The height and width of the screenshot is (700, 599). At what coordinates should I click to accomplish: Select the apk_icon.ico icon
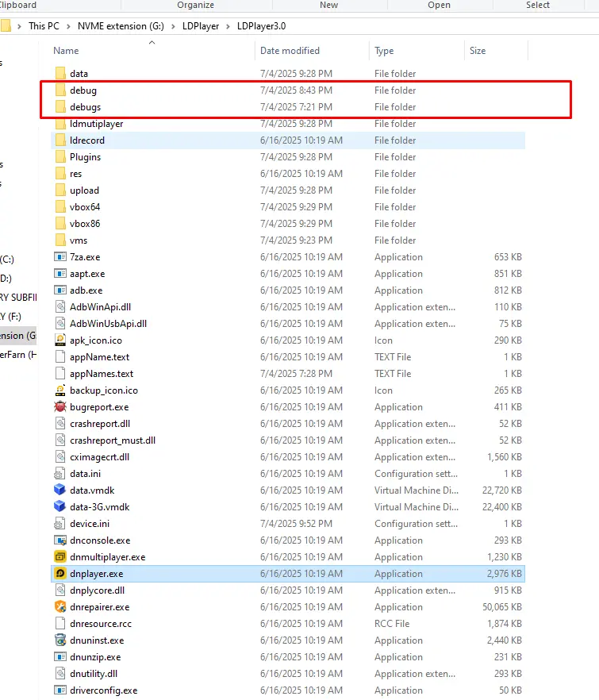point(60,340)
